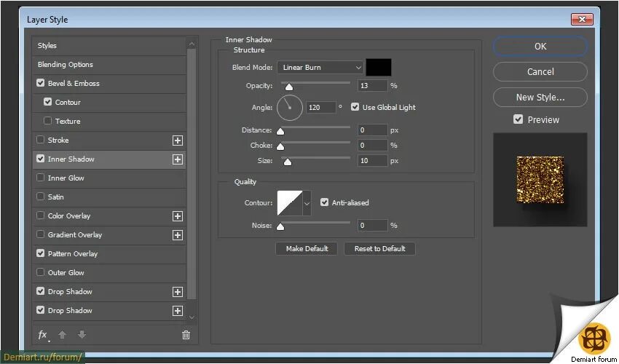Add another Color Overlay with plus icon
Screen dimensions: 619x364
coord(178,216)
